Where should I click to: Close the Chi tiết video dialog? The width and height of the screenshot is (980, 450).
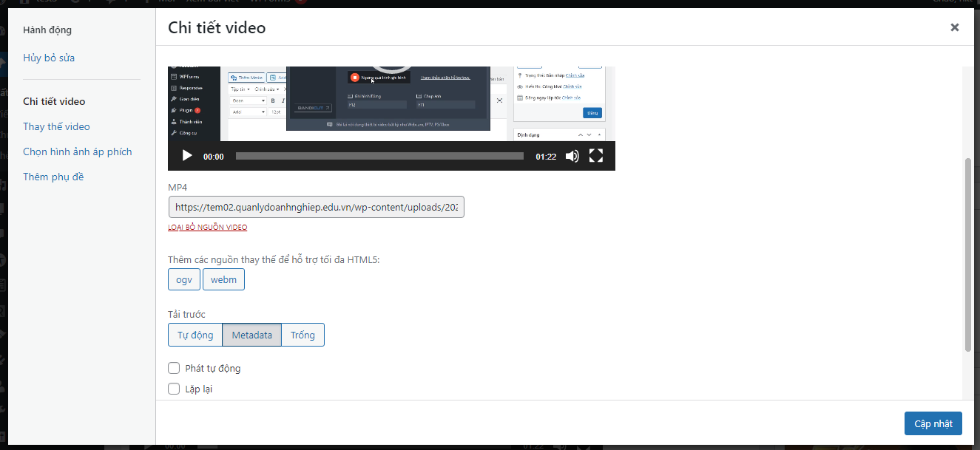click(x=954, y=27)
